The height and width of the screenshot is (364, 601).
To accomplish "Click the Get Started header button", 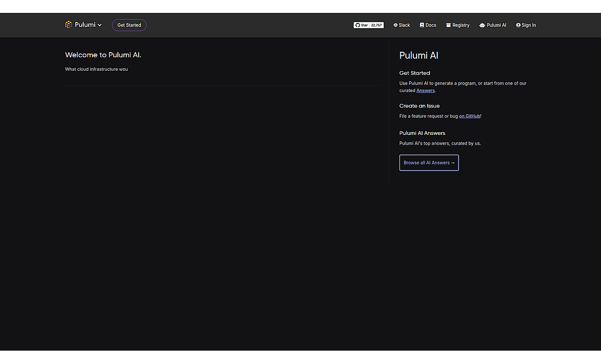I will coord(129,25).
